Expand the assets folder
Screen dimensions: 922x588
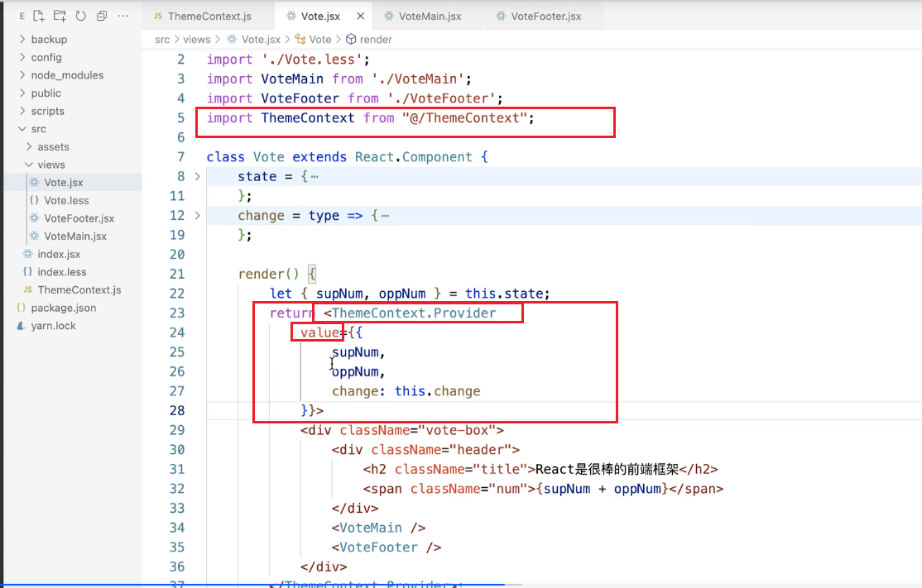click(x=29, y=147)
